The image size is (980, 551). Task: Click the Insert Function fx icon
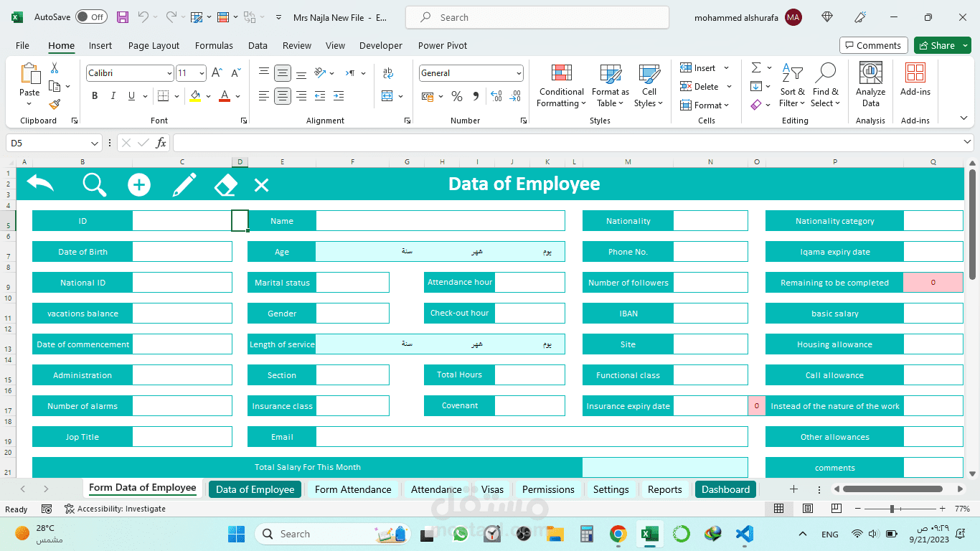[x=161, y=143]
